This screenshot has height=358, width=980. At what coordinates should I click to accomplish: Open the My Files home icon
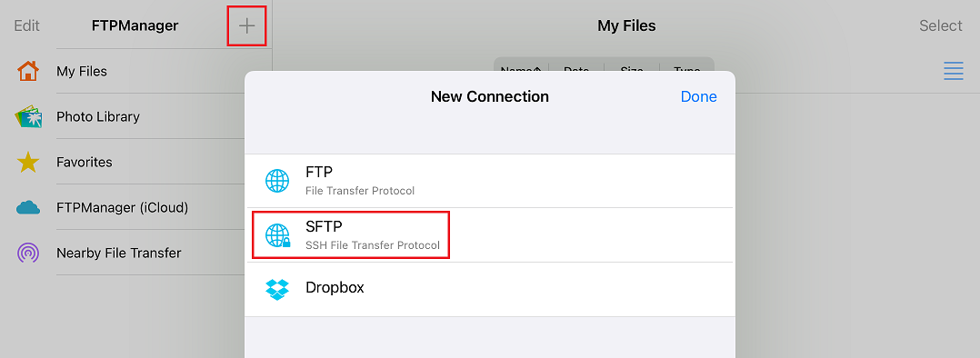(x=28, y=71)
